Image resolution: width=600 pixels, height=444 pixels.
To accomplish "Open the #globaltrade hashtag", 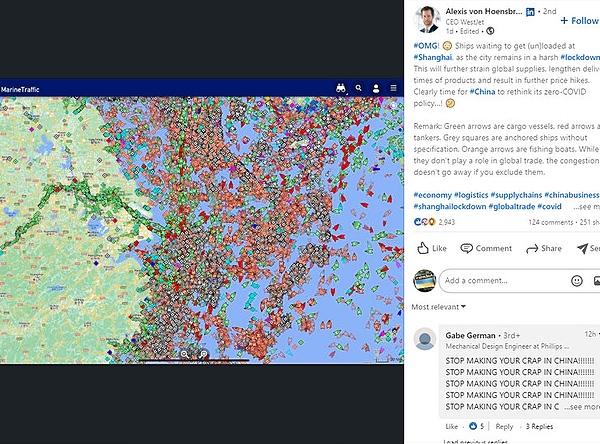I will pos(512,207).
